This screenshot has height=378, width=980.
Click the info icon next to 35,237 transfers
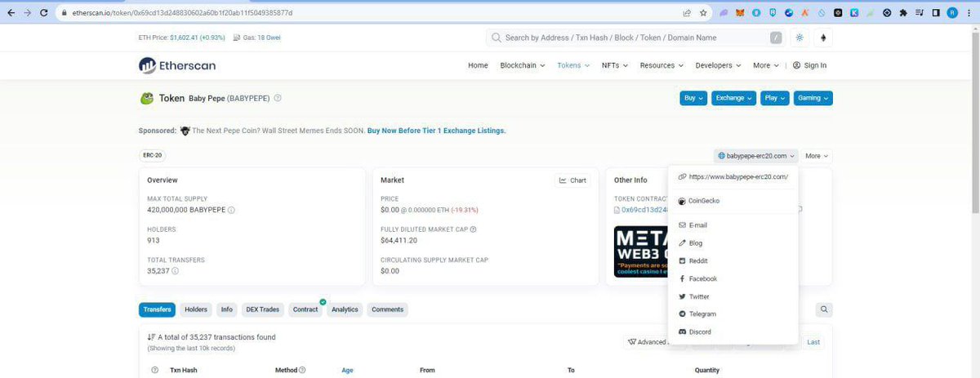[x=175, y=271]
